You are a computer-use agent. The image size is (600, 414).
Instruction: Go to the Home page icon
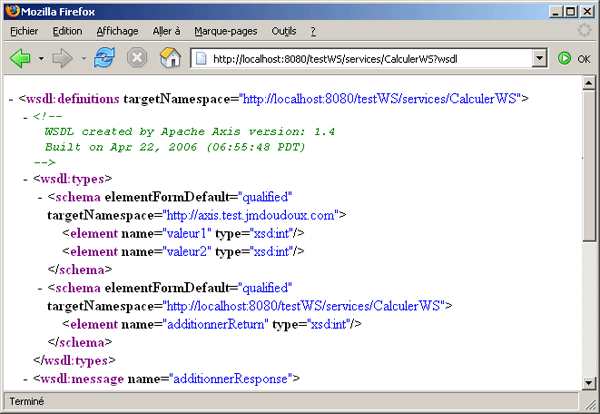[170, 58]
